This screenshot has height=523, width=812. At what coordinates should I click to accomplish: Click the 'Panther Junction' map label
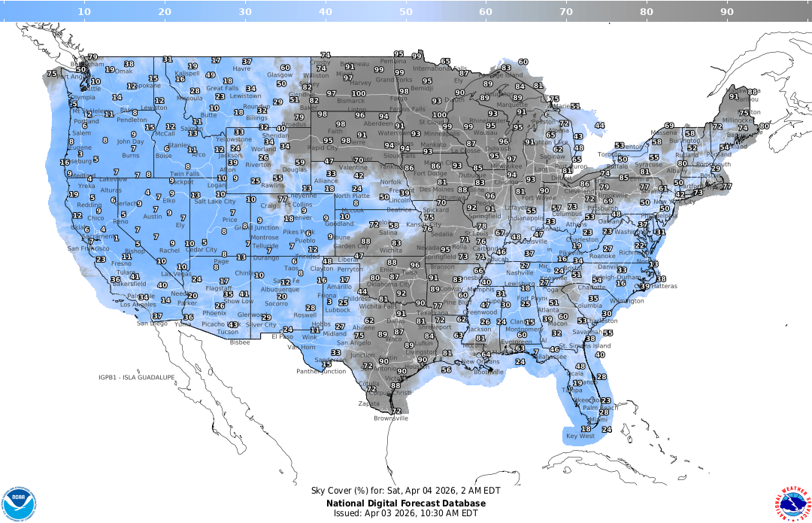321,371
